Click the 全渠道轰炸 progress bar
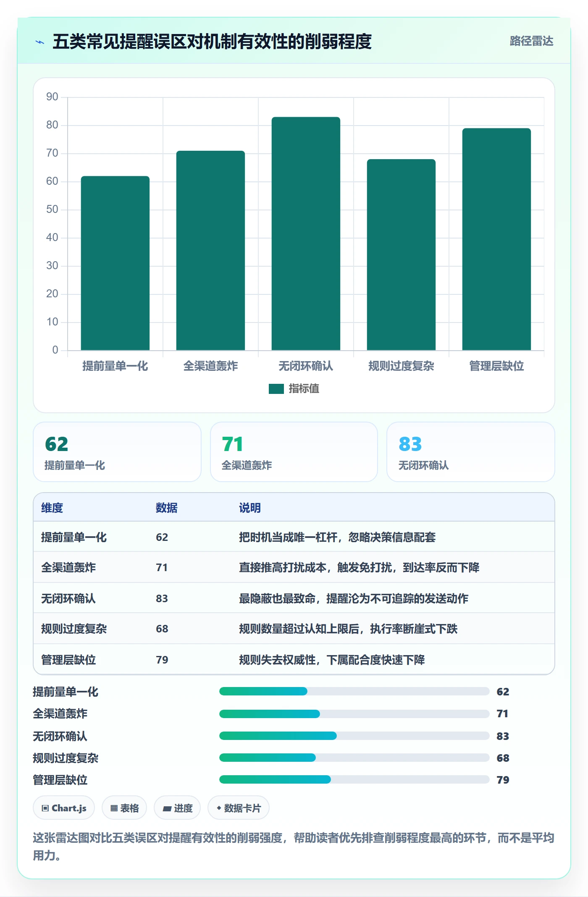This screenshot has height=897, width=588. click(x=354, y=713)
